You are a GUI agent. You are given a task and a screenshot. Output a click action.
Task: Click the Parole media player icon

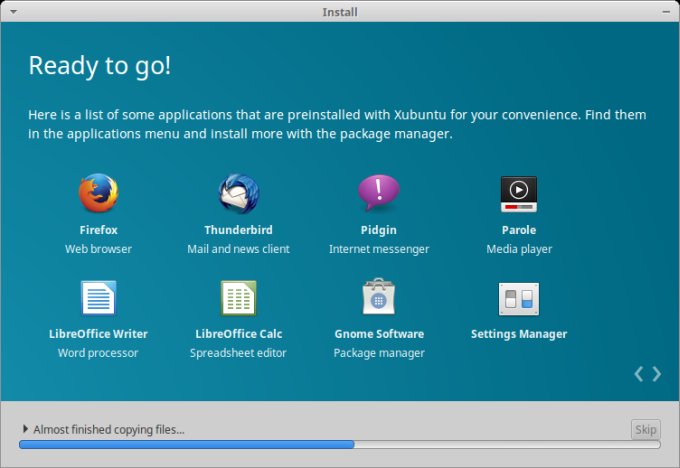[519, 194]
